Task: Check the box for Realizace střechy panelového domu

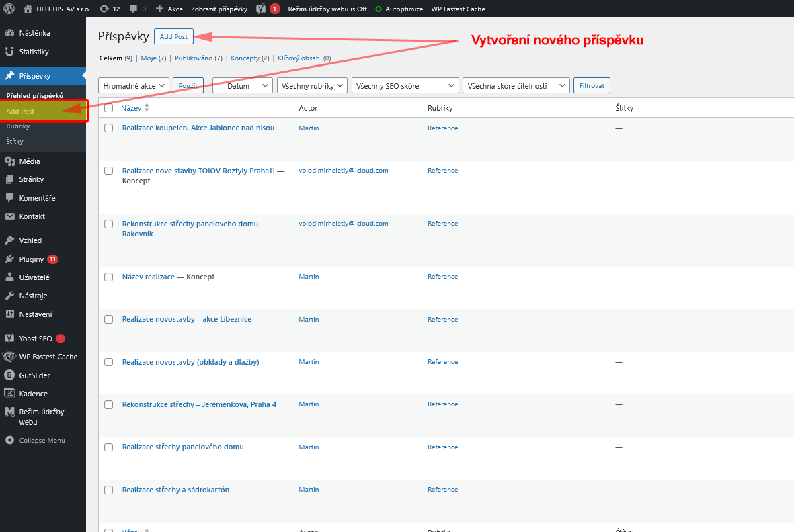Action: [x=108, y=447]
